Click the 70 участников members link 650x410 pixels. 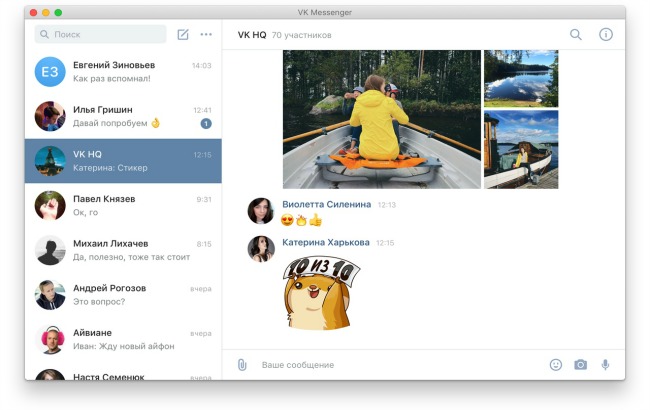[x=301, y=34]
